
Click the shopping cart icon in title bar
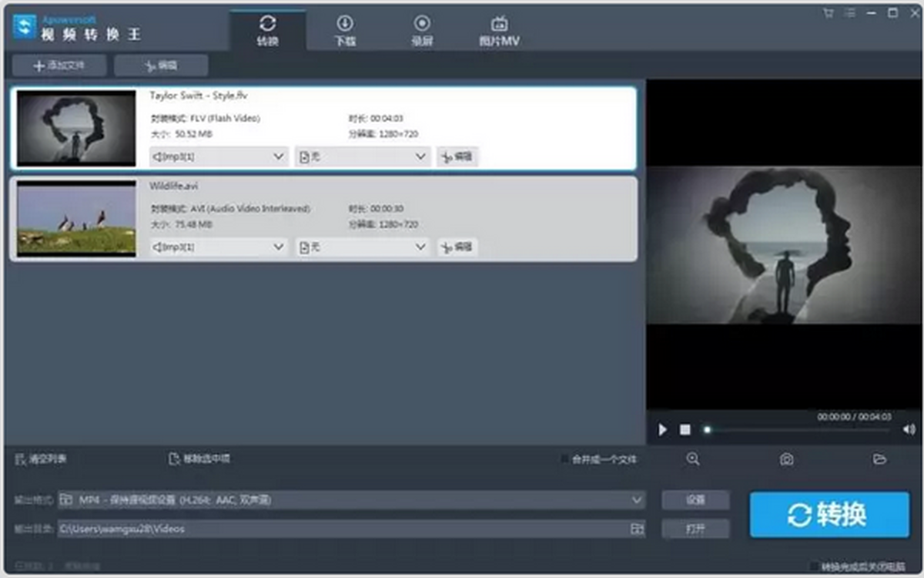click(x=829, y=13)
